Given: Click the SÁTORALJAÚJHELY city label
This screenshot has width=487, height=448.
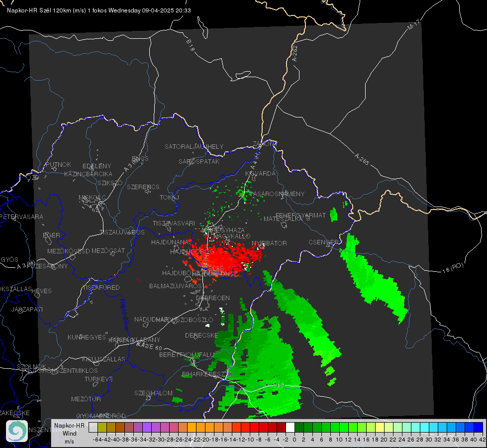Looking at the screenshot, I should pyautogui.click(x=194, y=146).
